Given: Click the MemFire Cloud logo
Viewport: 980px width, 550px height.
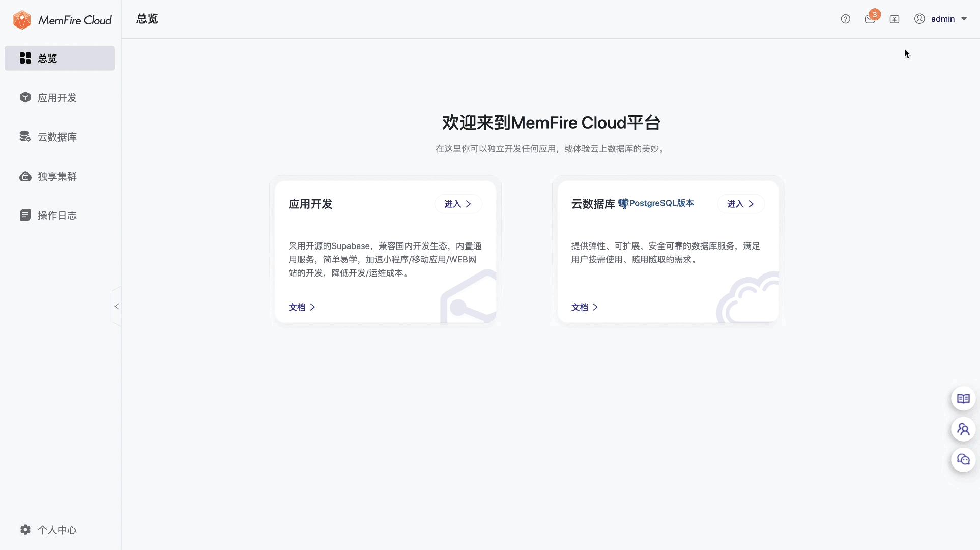Looking at the screenshot, I should coord(62,20).
